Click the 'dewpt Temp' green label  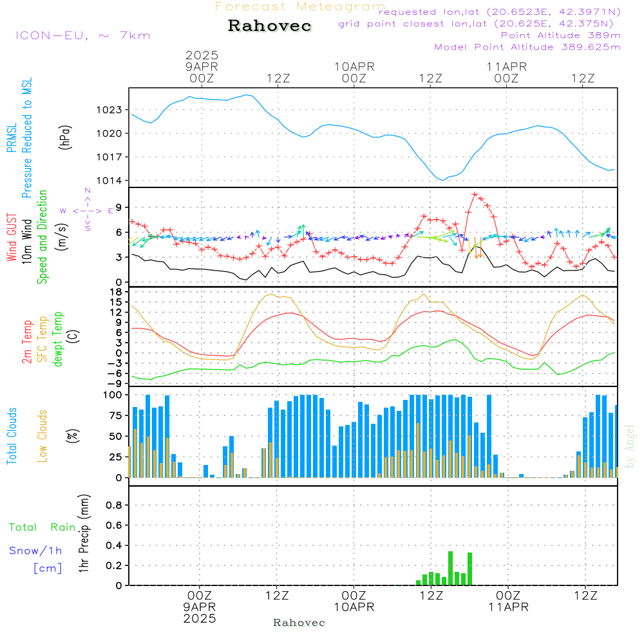[57, 339]
